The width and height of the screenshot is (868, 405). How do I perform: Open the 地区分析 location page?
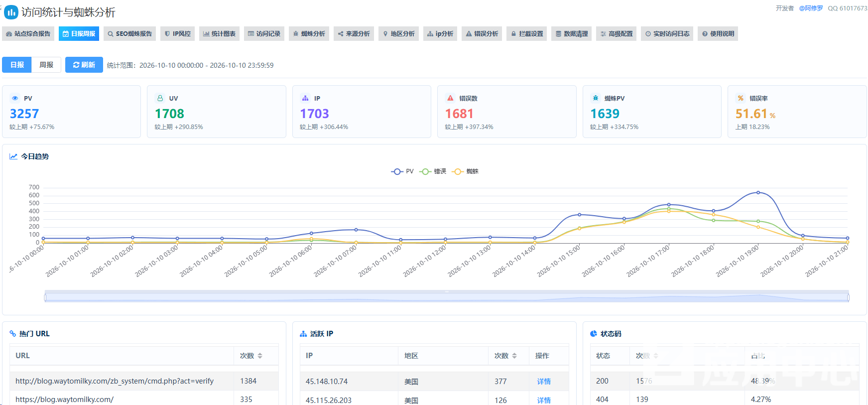click(x=398, y=34)
